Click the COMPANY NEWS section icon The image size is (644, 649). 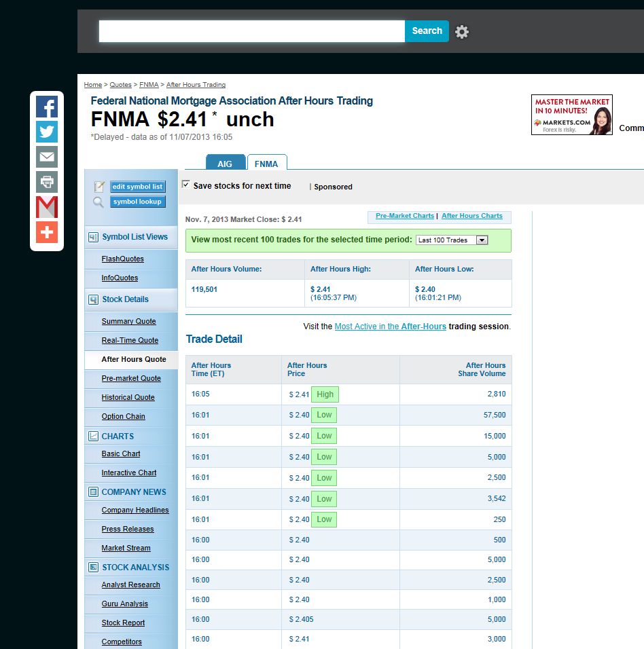[x=93, y=492]
